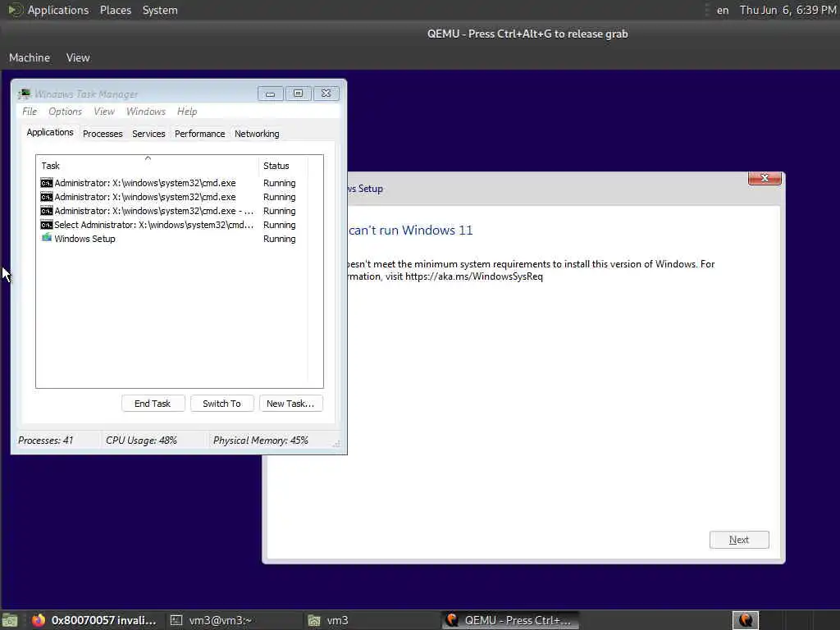Click cmd icon of first Administrator cmd.exe task
The image size is (840, 630).
pos(47,183)
